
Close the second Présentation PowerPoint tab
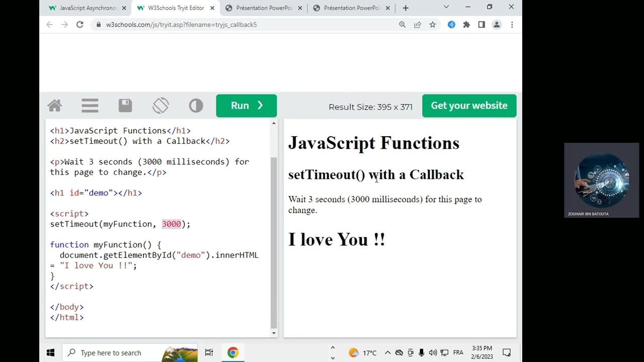(388, 8)
